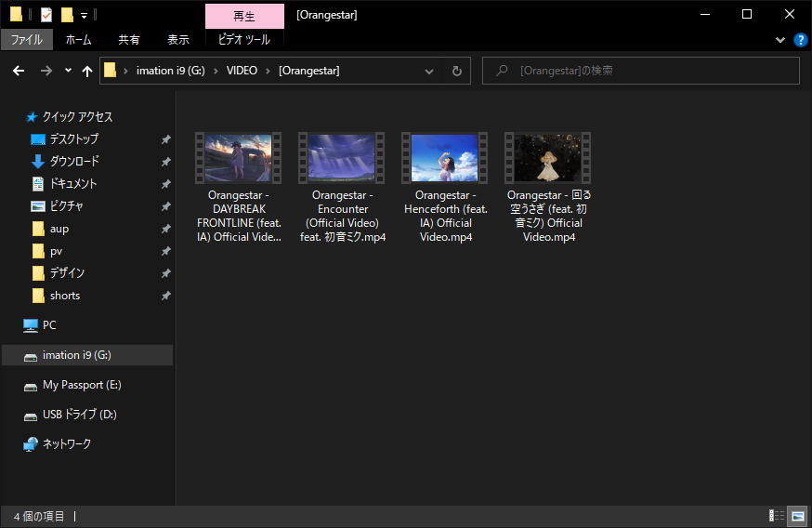Select imation i9 (G:) drive in sidebar
This screenshot has height=528, width=812.
pyautogui.click(x=87, y=355)
